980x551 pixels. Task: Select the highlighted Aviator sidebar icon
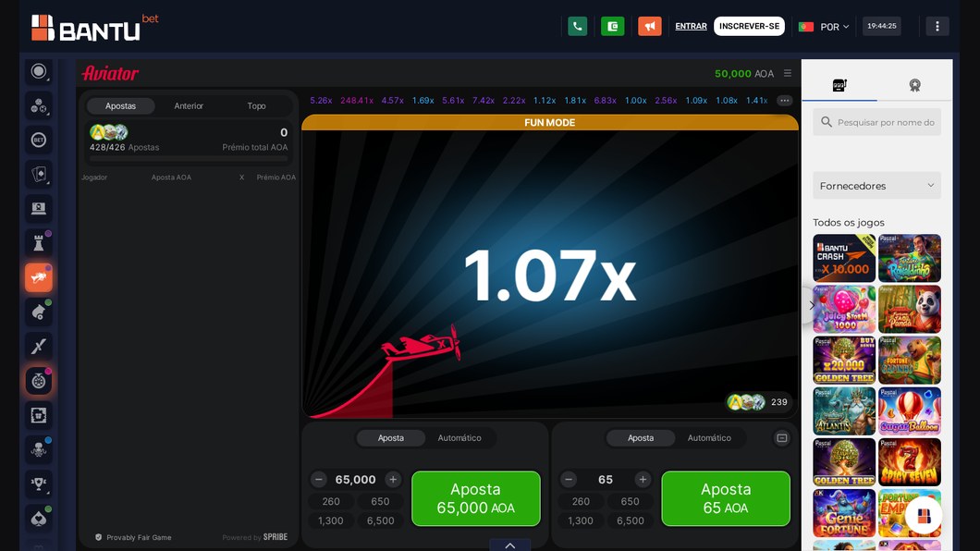[39, 277]
